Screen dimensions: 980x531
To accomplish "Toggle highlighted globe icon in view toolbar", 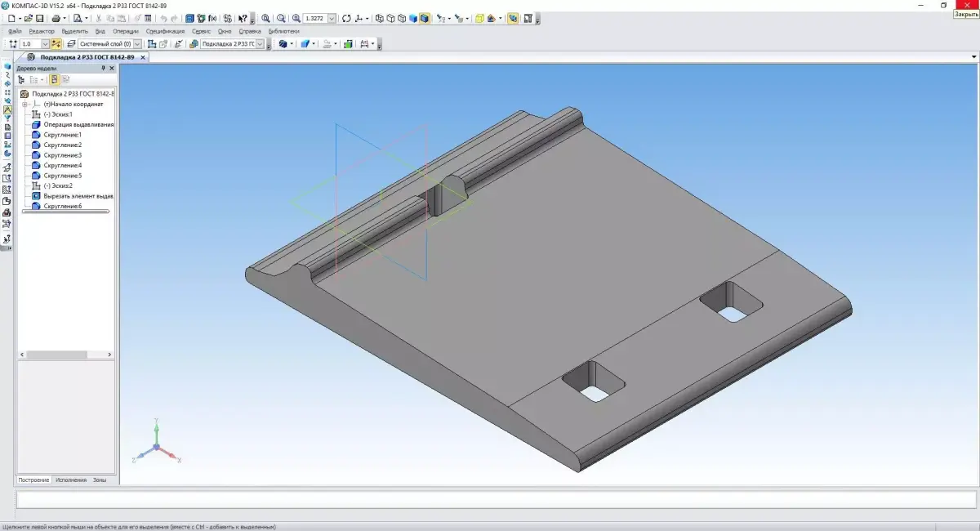I will pos(513,18).
